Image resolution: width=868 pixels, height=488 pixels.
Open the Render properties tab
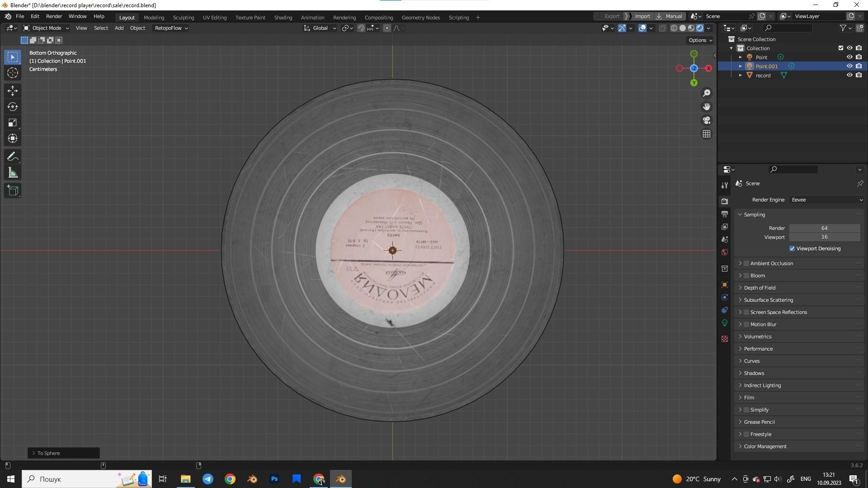[x=725, y=201]
